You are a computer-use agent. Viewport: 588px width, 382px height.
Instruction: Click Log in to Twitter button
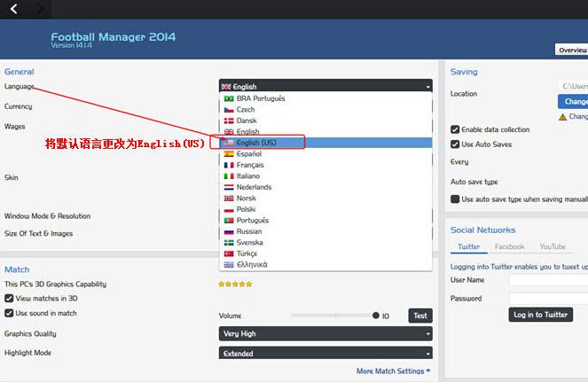click(x=540, y=315)
